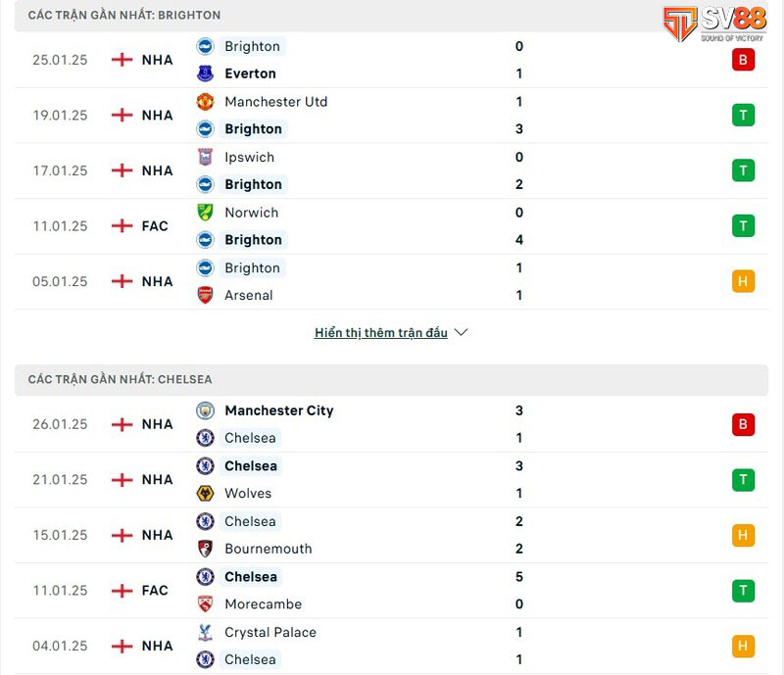Viewport: 784px width, 675px height.
Task: Click the Everton club crest icon
Action: (205, 73)
